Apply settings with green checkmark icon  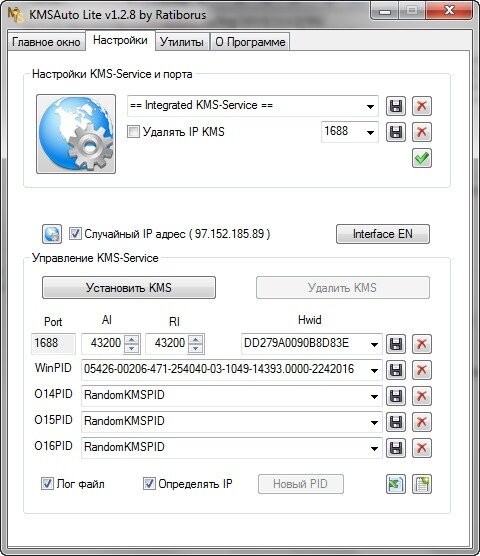(x=422, y=158)
